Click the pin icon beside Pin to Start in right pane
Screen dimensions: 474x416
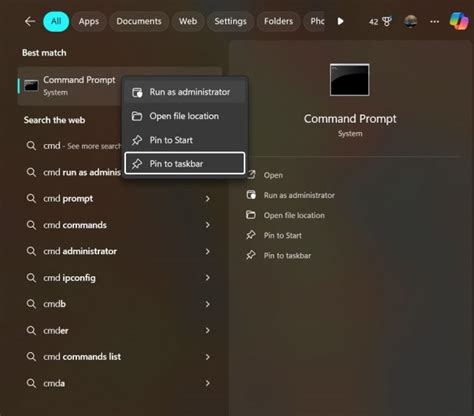click(x=251, y=235)
